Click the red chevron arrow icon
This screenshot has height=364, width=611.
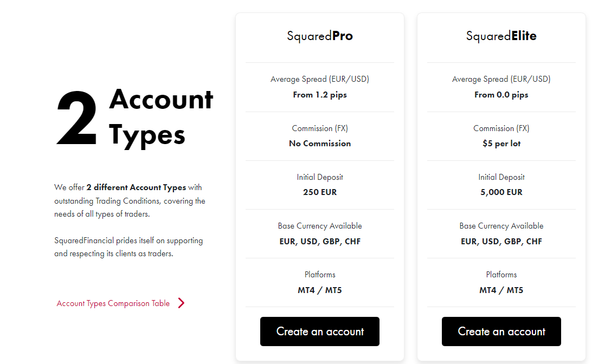(x=181, y=303)
